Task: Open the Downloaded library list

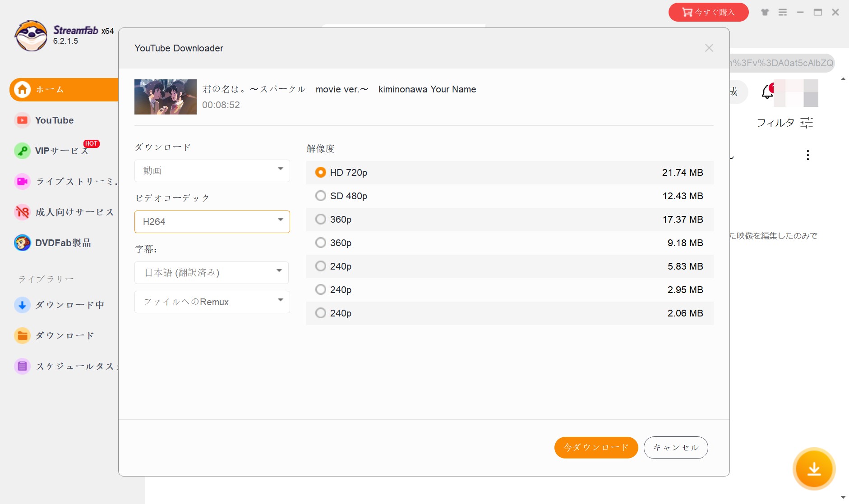Action: (65, 335)
